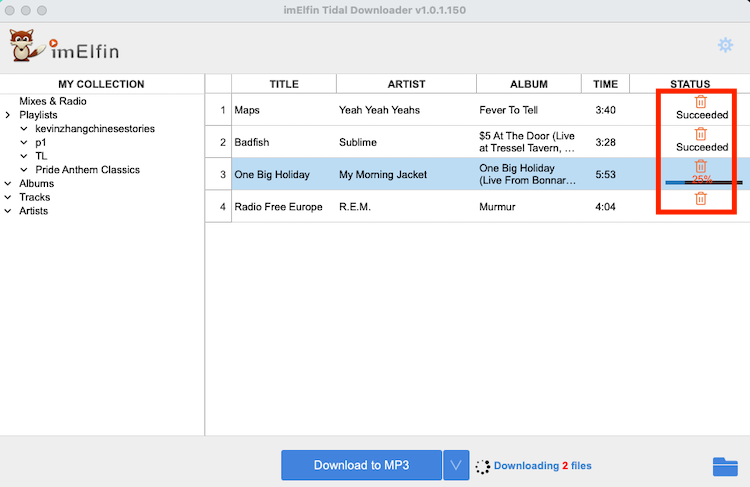The image size is (750, 487).
Task: Remove One Big Holiday using trash icon
Action: point(701,166)
